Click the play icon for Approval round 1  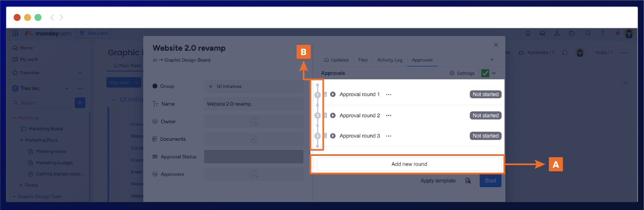tap(333, 94)
